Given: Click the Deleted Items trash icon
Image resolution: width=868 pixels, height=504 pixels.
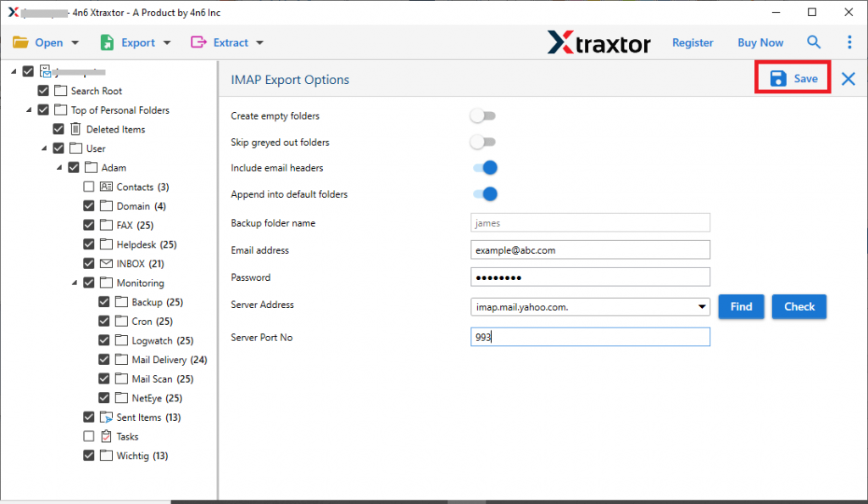Looking at the screenshot, I should pos(76,129).
